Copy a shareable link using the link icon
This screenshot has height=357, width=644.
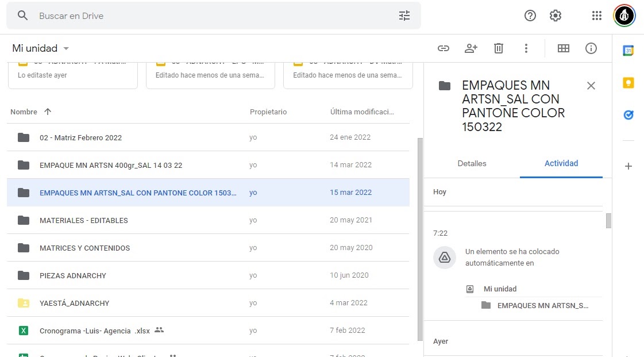tap(444, 49)
